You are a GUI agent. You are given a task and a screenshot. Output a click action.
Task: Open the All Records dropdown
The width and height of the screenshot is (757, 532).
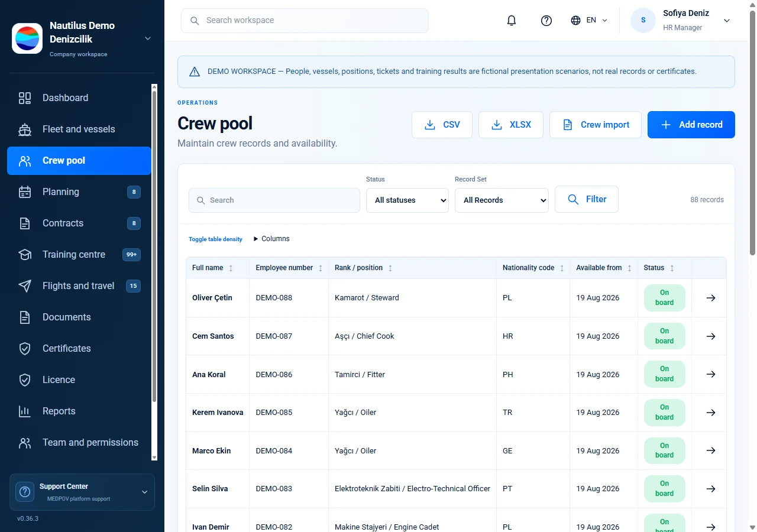tap(502, 200)
